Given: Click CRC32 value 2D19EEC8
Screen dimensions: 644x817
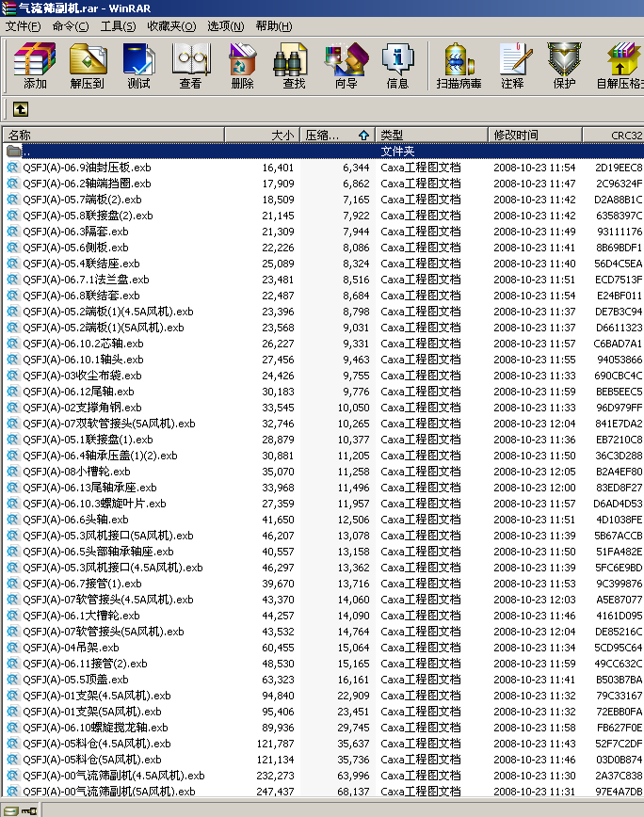Looking at the screenshot, I should [x=619, y=168].
